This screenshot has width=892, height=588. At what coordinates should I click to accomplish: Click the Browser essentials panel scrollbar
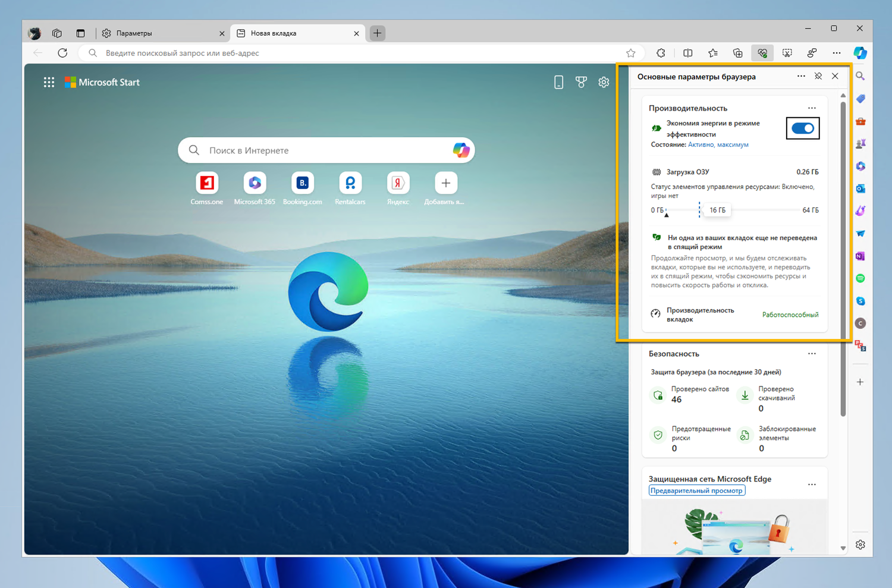point(843,259)
